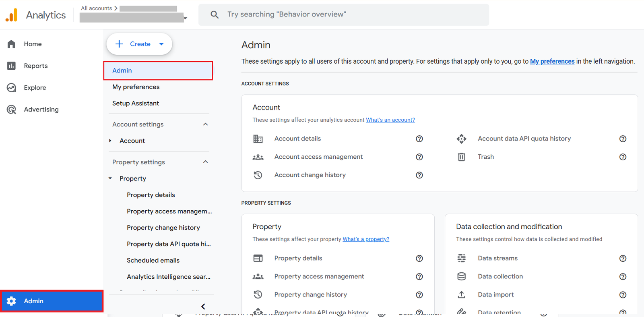
Task: Open the What's an account? link
Action: (x=390, y=120)
